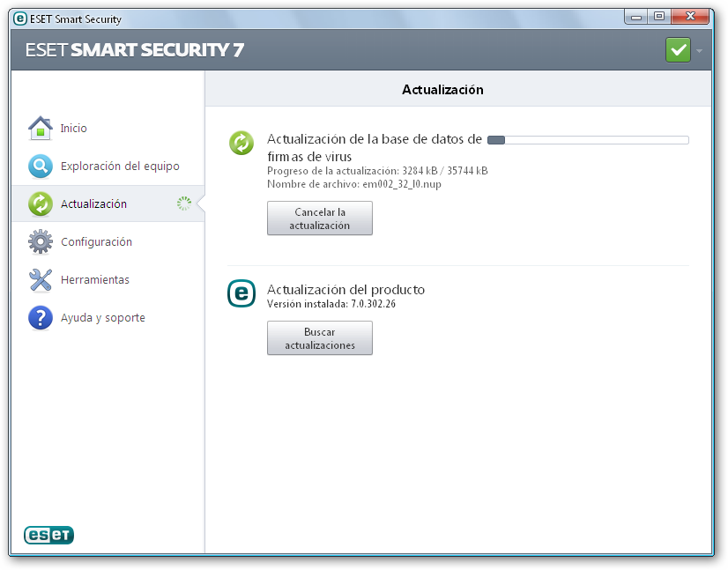Expand the dropdown arrow beside status checkmark
This screenshot has width=728, height=570.
tap(699, 50)
